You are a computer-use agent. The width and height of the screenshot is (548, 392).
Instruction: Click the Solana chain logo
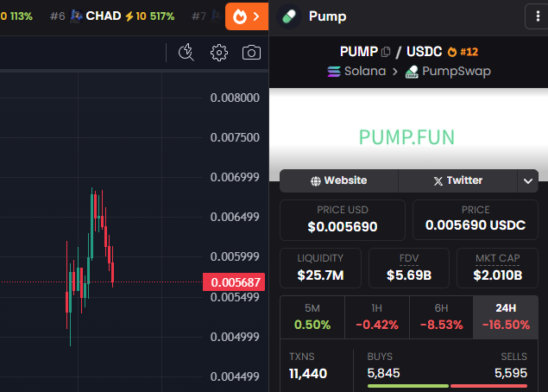(x=334, y=72)
